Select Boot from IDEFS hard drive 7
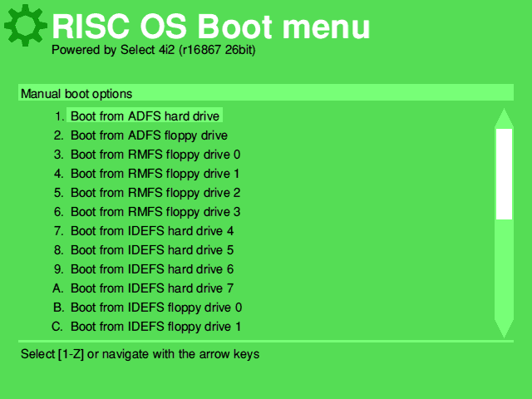Screen dimensions: 532x399 pyautogui.click(x=152, y=288)
